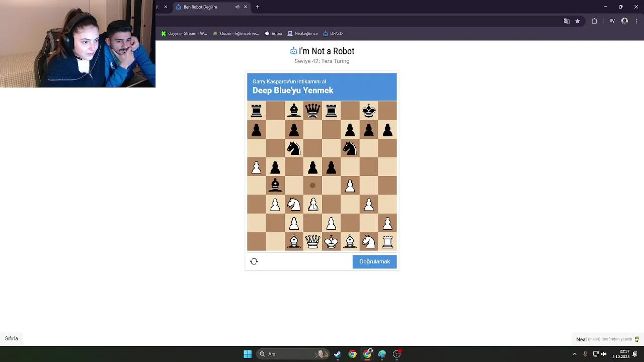
Task: Open Steam from the taskbar
Action: click(338, 354)
